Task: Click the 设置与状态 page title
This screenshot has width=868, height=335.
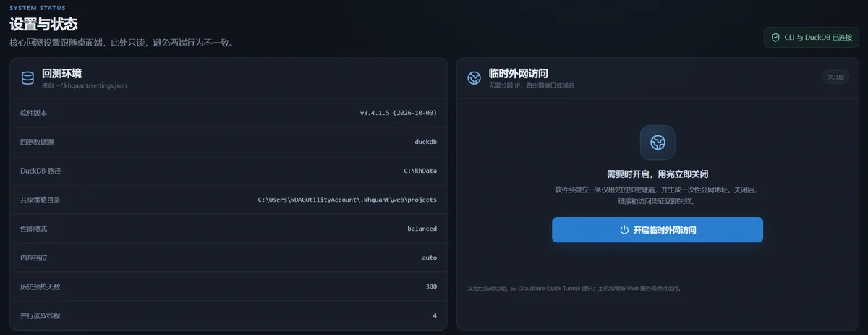Action: (43, 24)
